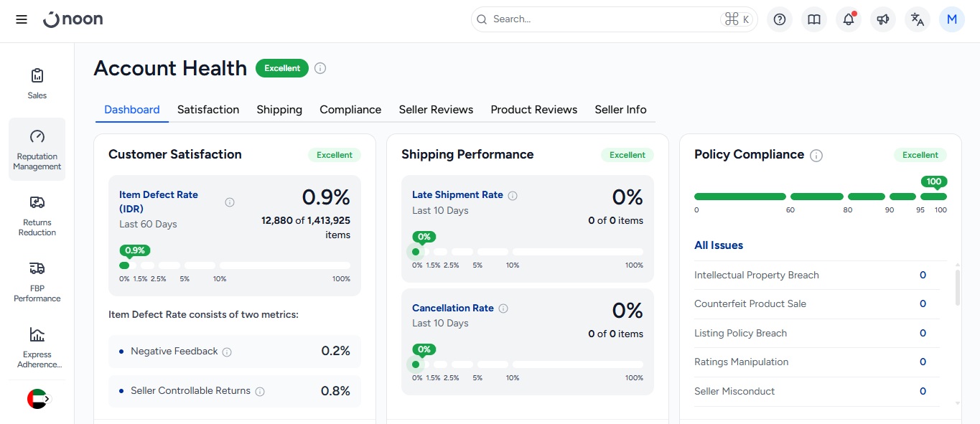The height and width of the screenshot is (424, 980).
Task: Open the Late Shipment Rate link
Action: click(457, 195)
